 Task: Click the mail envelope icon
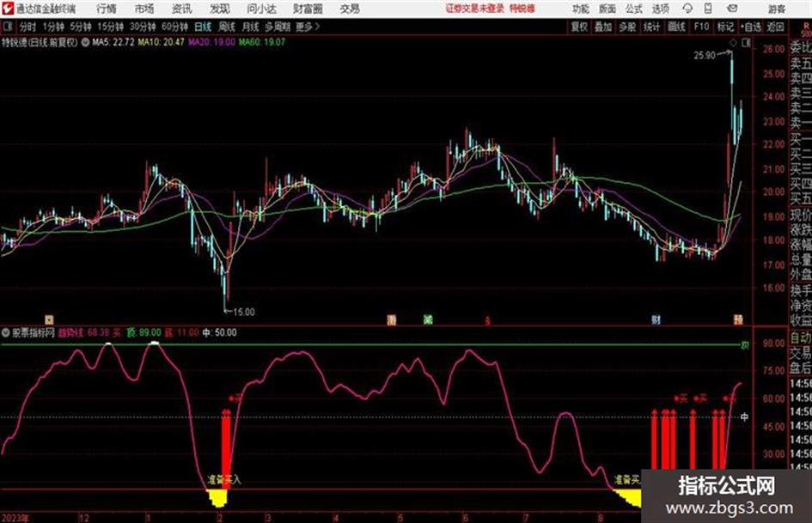(732, 9)
